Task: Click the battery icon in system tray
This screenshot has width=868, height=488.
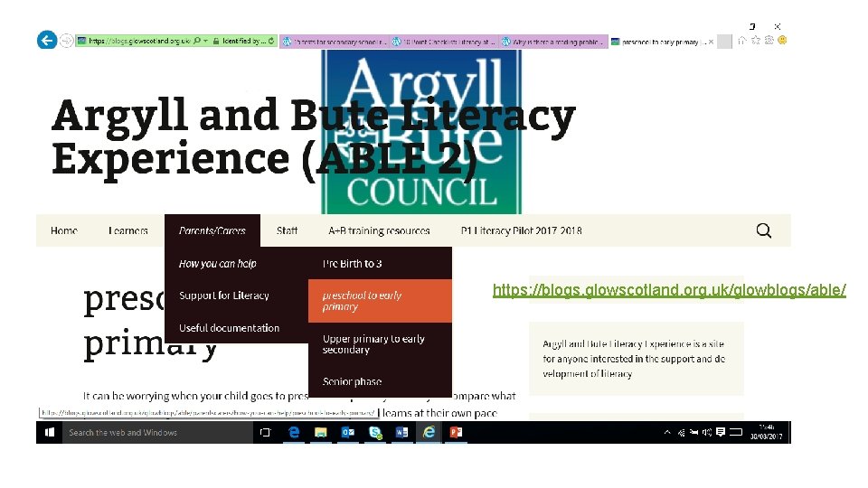Action: [693, 433]
